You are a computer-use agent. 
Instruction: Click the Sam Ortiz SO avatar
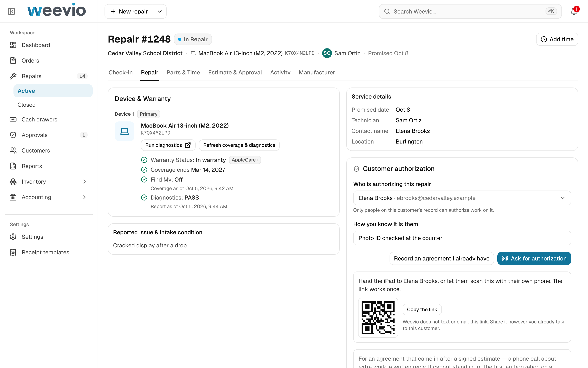(327, 53)
